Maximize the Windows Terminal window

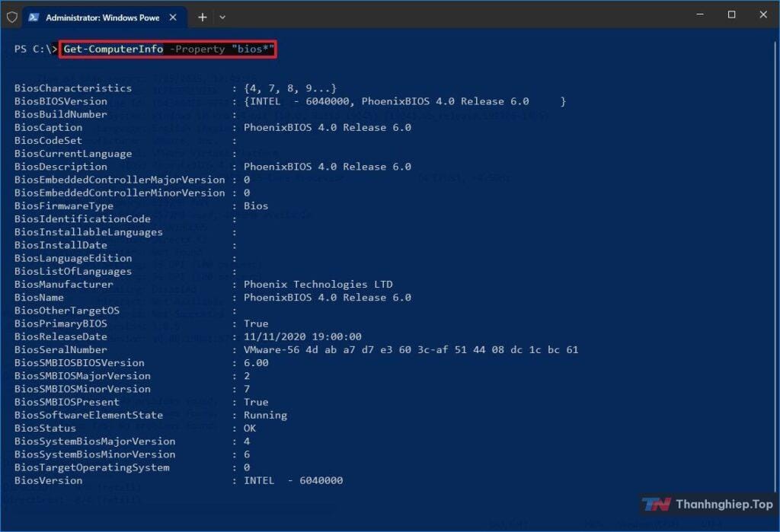(732, 15)
